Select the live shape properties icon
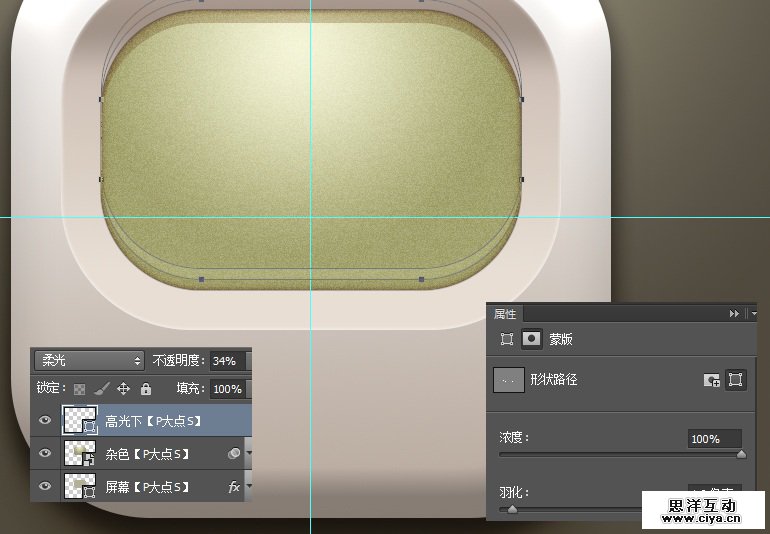Screen dimensions: 770x534 (x=507, y=339)
